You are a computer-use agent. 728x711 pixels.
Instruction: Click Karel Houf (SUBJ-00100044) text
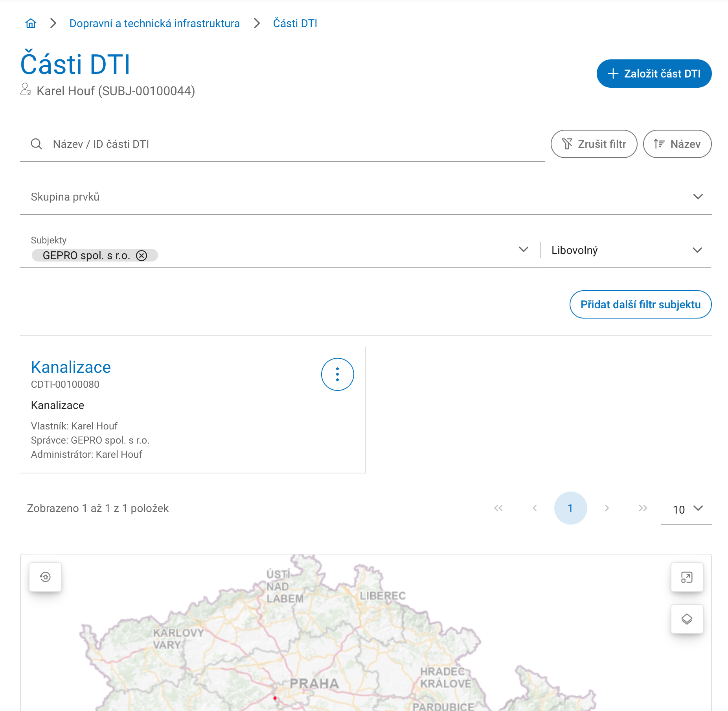point(116,91)
